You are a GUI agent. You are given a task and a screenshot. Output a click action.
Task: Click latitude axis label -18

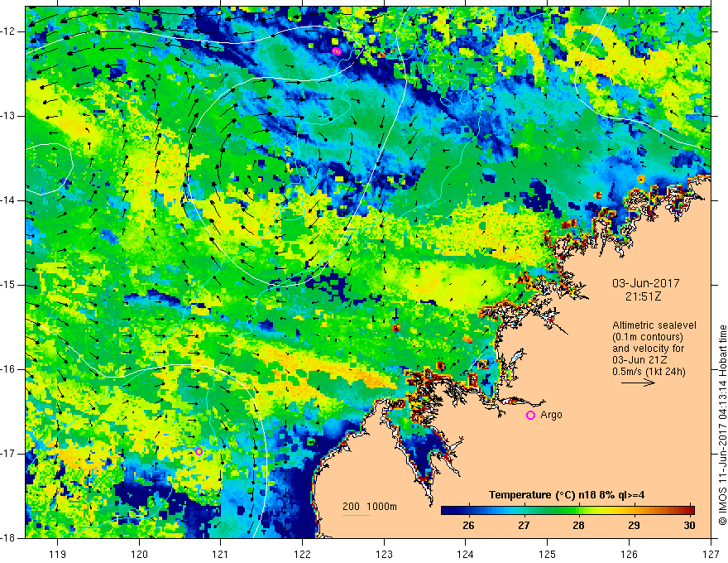point(8,538)
